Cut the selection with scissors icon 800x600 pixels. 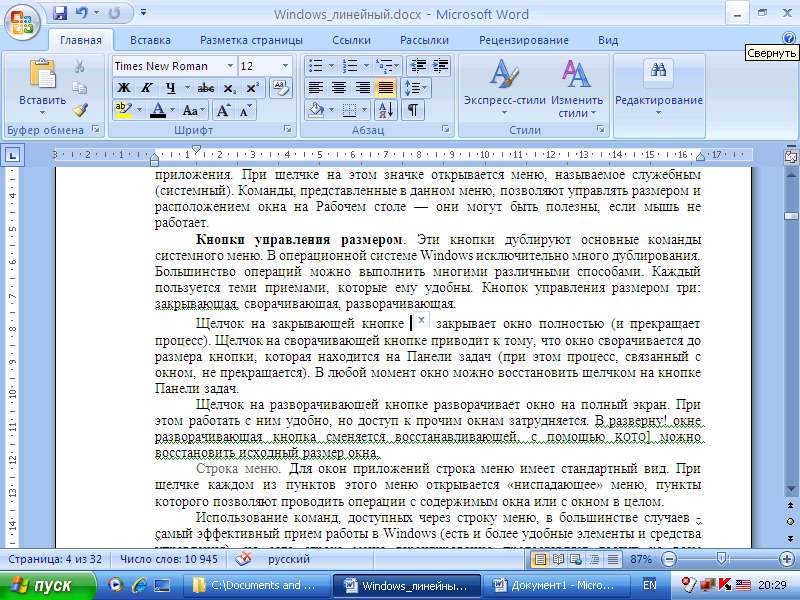click(x=80, y=66)
